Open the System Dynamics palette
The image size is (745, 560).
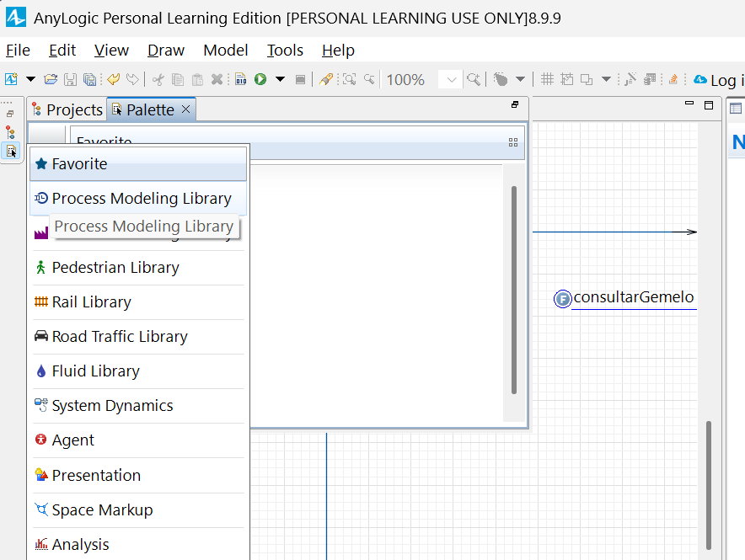[x=138, y=406]
